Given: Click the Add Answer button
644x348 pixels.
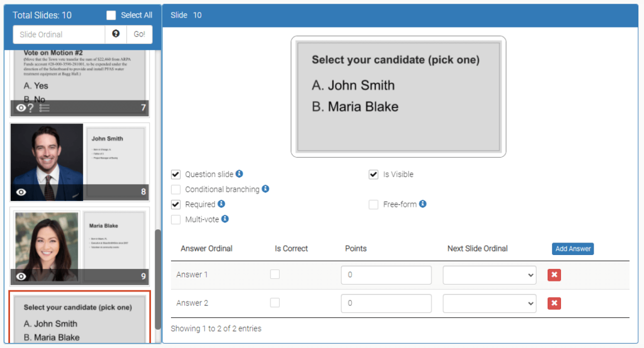Looking at the screenshot, I should (572, 249).
